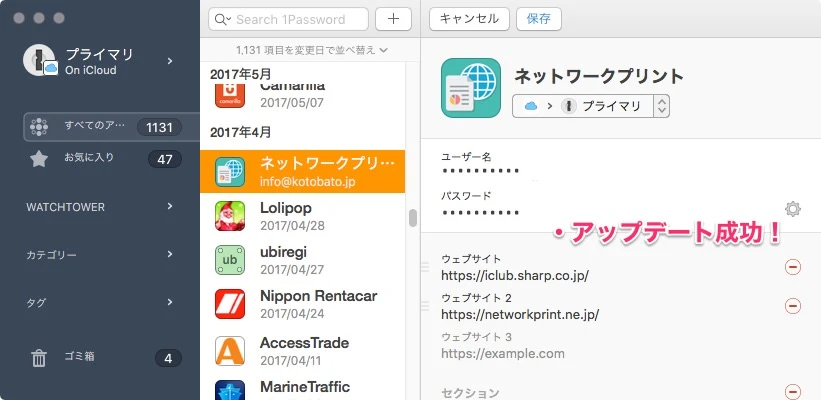The height and width of the screenshot is (400, 821).
Task: Click the item list scrollbar
Action: 413,218
